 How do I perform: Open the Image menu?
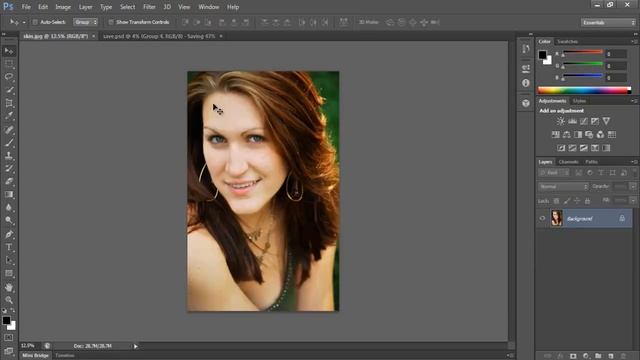63,7
